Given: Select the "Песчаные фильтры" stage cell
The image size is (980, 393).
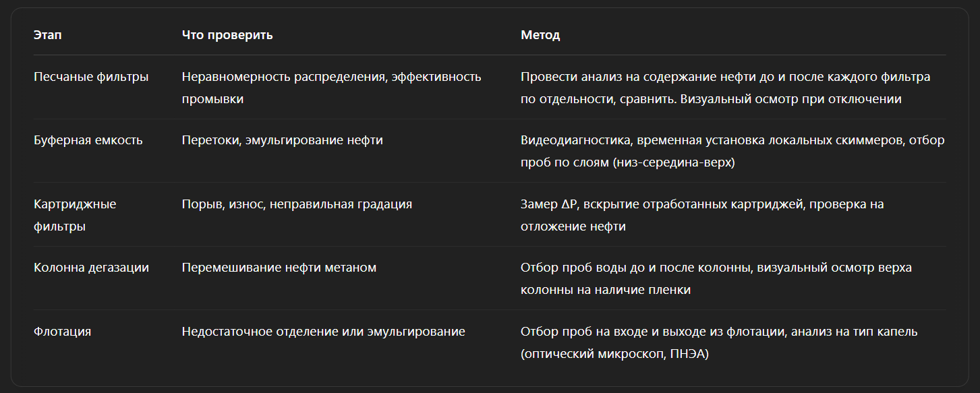Looking at the screenshot, I should pos(91,77).
